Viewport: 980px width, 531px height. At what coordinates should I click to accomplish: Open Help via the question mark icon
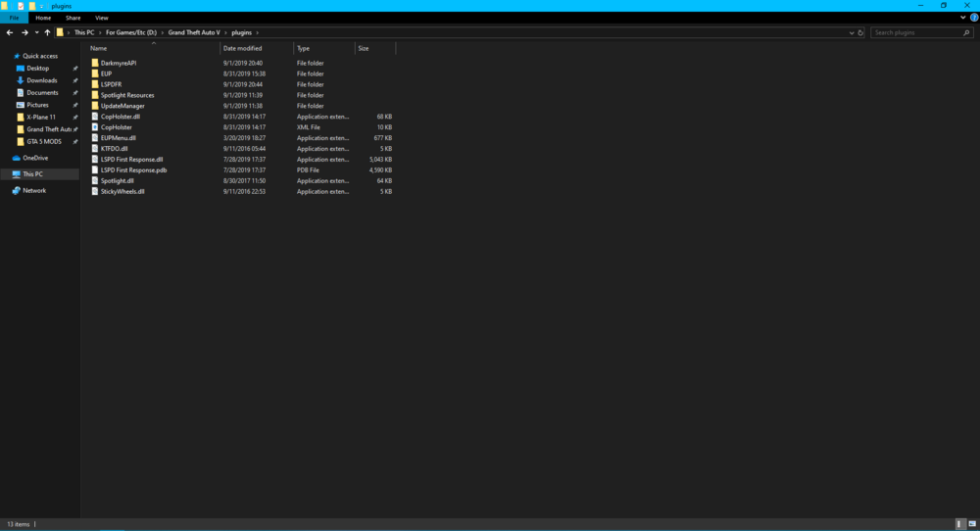[974, 18]
